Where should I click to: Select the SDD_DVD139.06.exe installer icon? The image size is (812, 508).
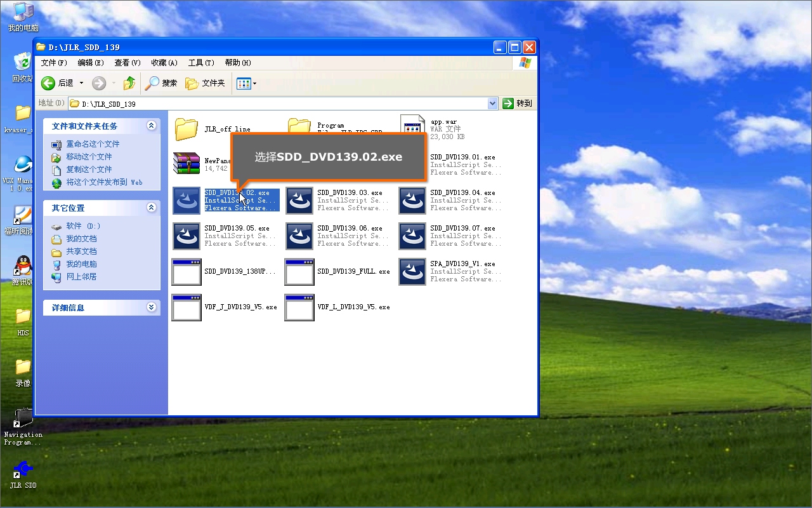[x=299, y=236]
